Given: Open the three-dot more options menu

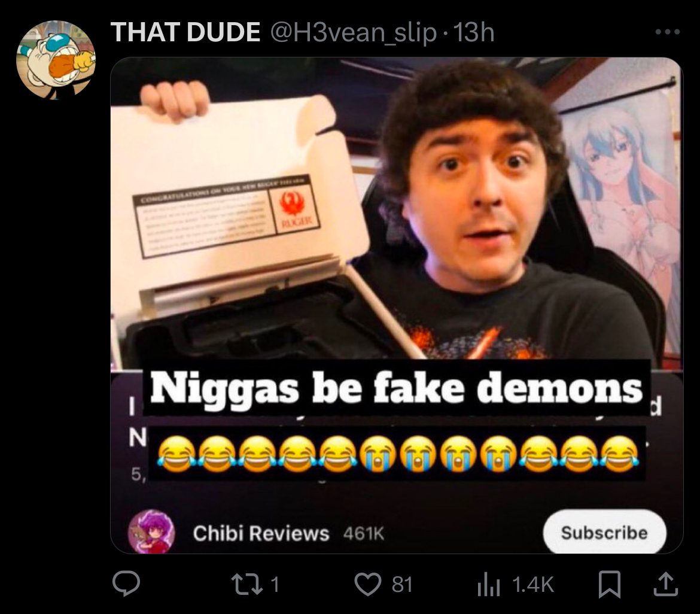Looking at the screenshot, I should (x=668, y=32).
